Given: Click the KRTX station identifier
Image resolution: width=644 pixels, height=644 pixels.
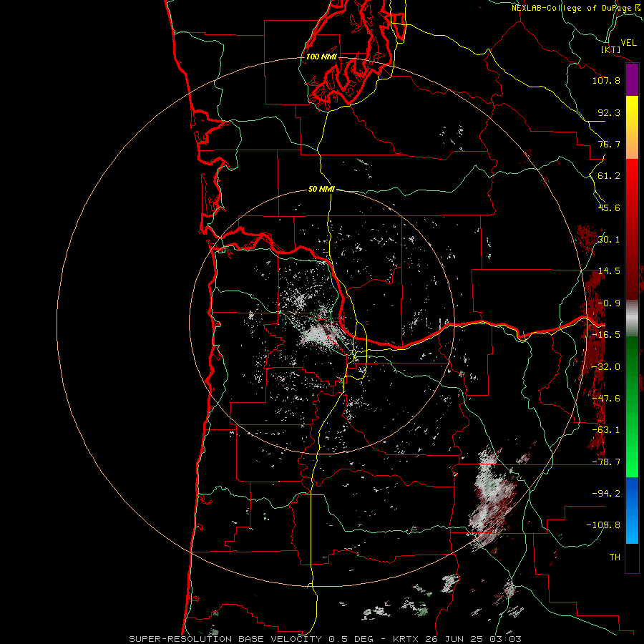Looking at the screenshot, I should click(x=406, y=639).
